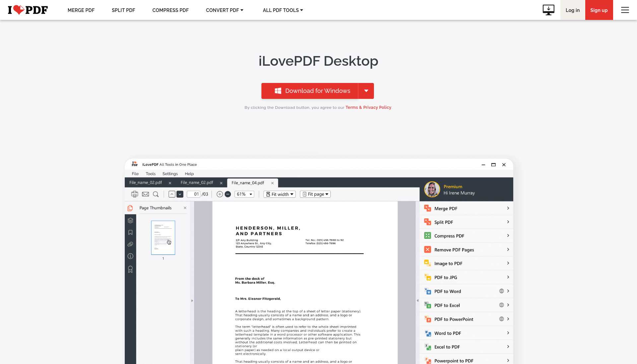
Task: Expand the Merge PDF row chevron
Action: point(508,208)
